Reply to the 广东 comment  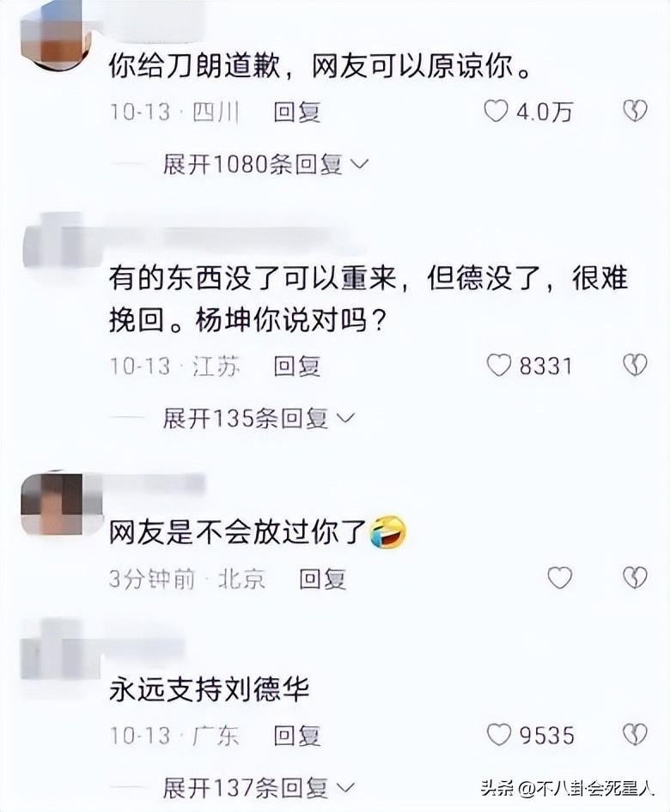297,736
